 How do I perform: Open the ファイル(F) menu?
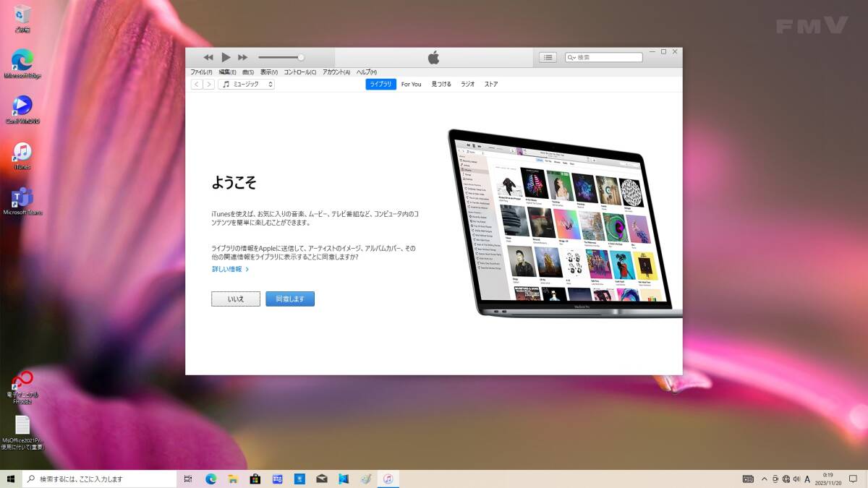[201, 72]
